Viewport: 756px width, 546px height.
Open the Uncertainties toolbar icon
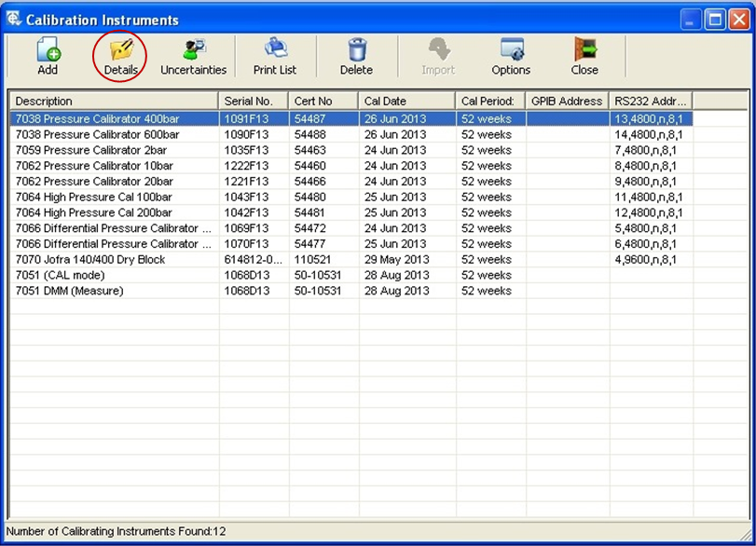pos(194,49)
